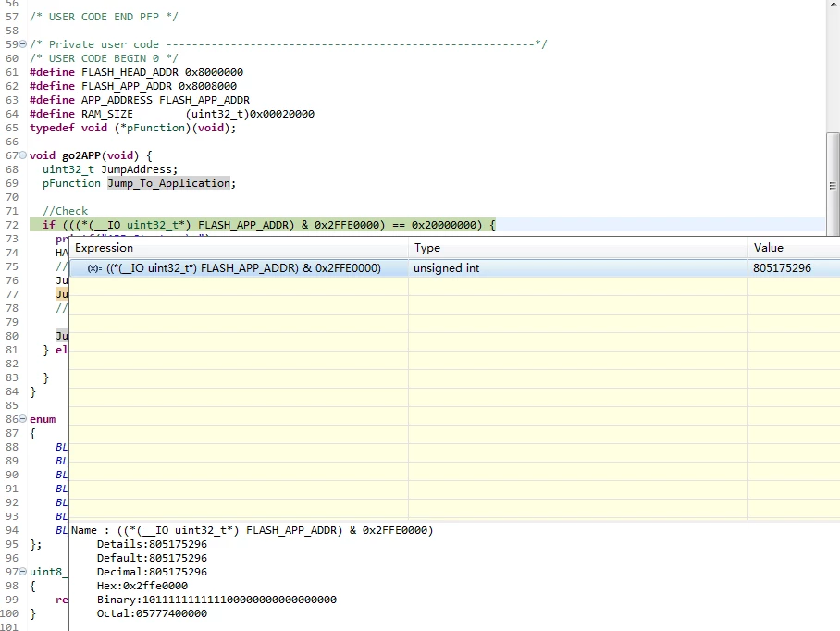Screen dimensions: 840x631
Task: Click the Expression column header
Action: click(239, 248)
